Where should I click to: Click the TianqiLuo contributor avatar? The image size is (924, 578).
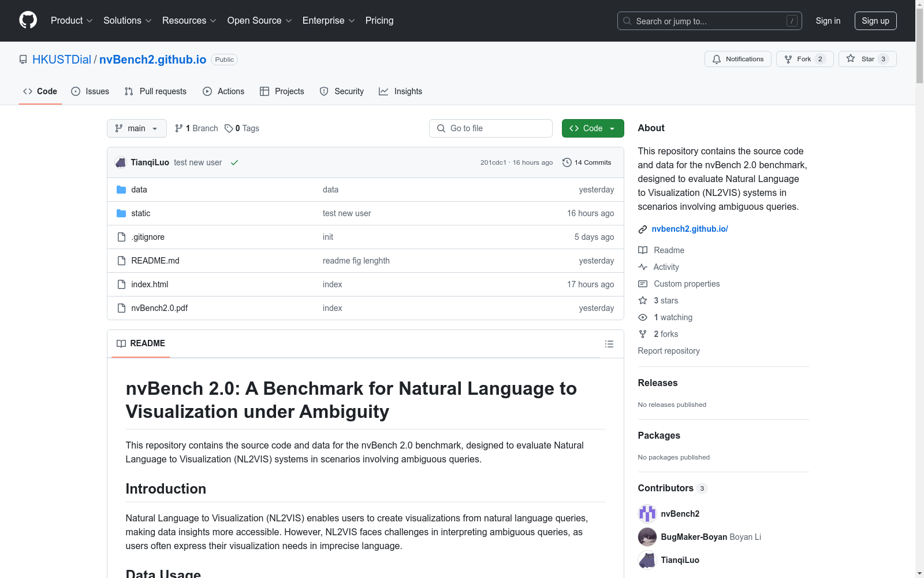pos(647,560)
